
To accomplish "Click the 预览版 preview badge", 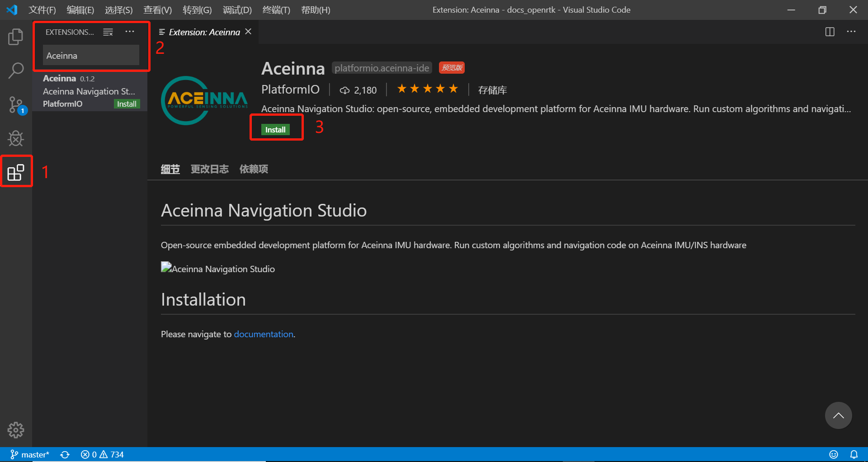I will click(452, 68).
